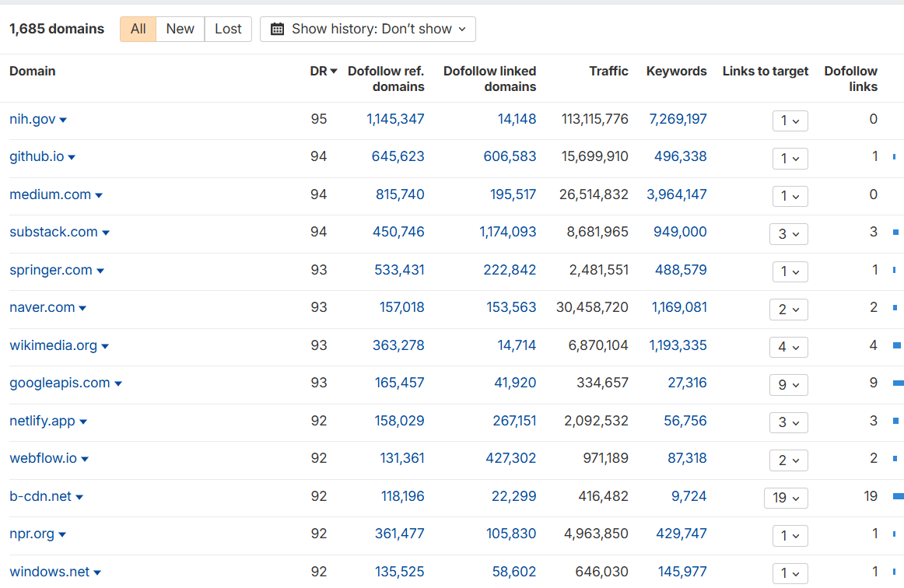Expand links to target for github.io

pos(790,159)
